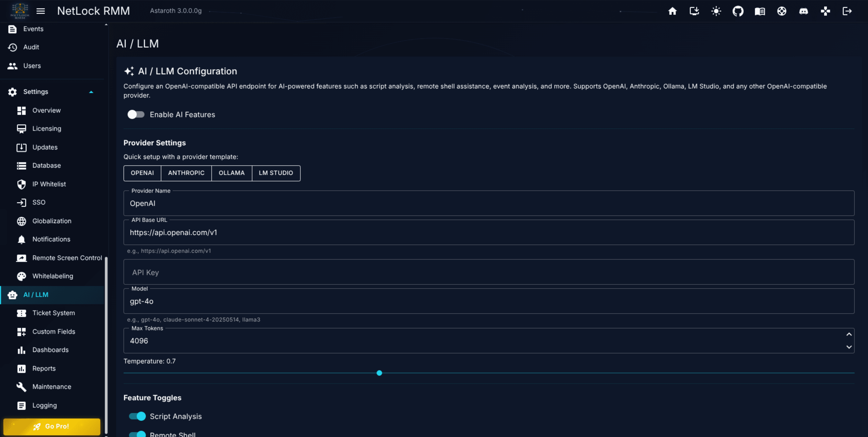Screen dimensions: 868x437
Task: Click the NetLock RMM logo
Action: [x=20, y=11]
